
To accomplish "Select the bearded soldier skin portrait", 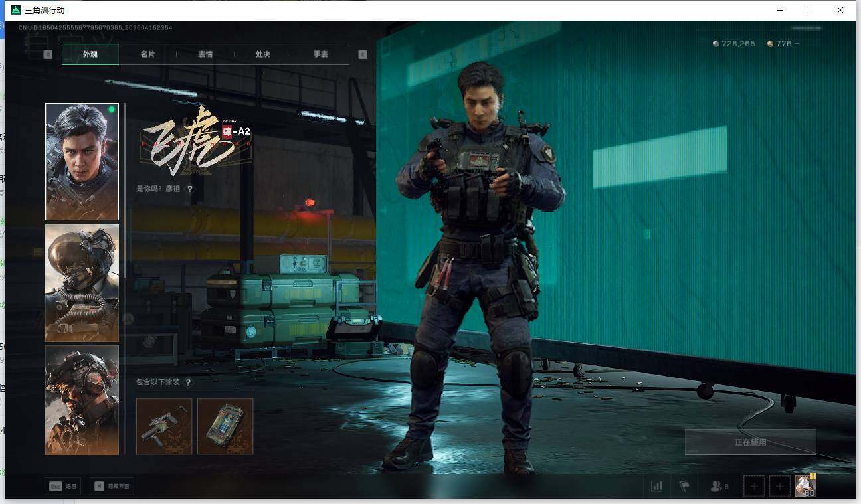I will (x=82, y=400).
